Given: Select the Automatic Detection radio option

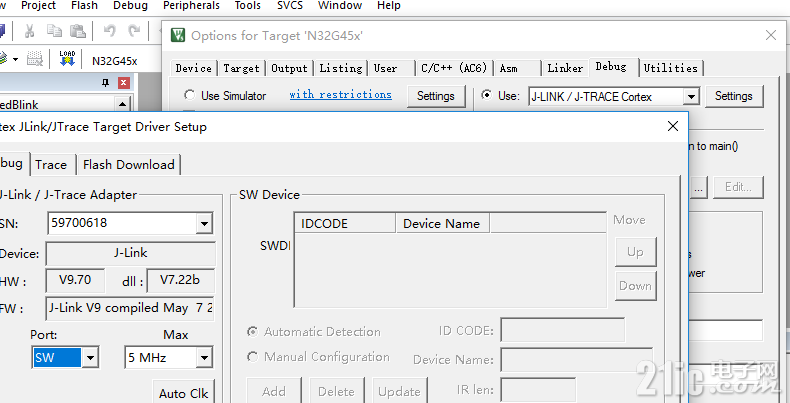Looking at the screenshot, I should (x=252, y=331).
